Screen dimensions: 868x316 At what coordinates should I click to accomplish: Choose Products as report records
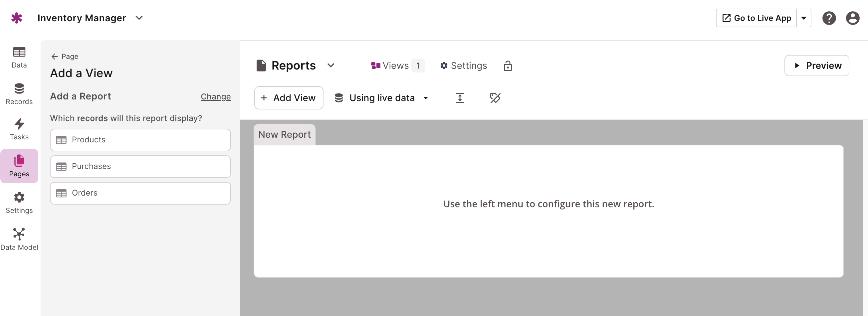point(140,140)
